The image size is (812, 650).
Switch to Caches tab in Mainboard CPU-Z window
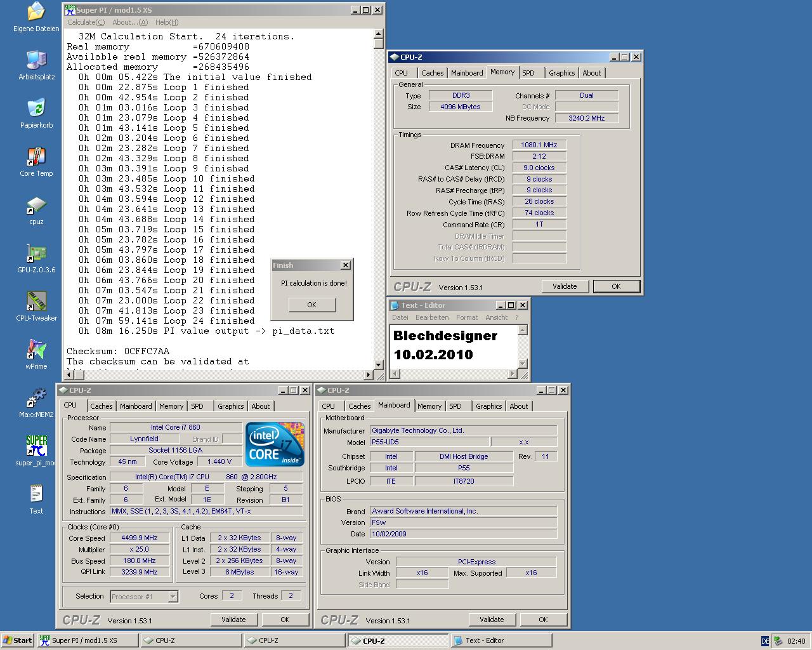click(x=359, y=406)
